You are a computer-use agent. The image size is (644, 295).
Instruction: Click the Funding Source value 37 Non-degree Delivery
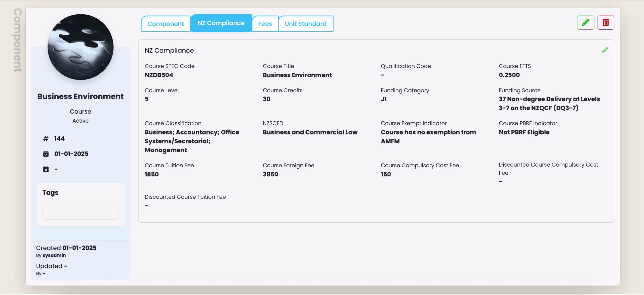pos(549,104)
